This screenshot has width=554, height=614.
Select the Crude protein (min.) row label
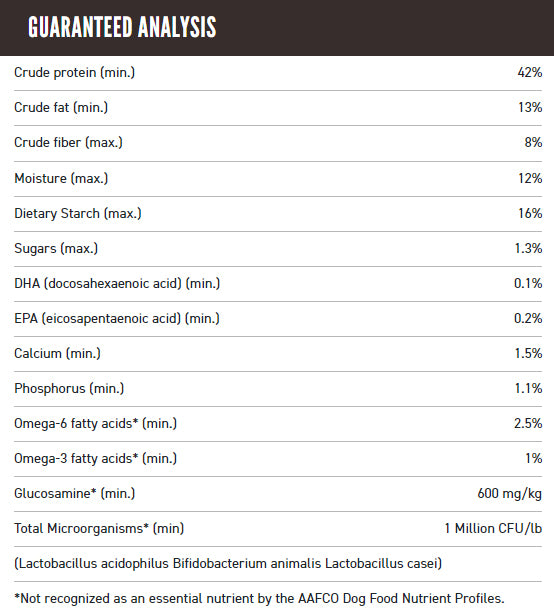tap(74, 73)
